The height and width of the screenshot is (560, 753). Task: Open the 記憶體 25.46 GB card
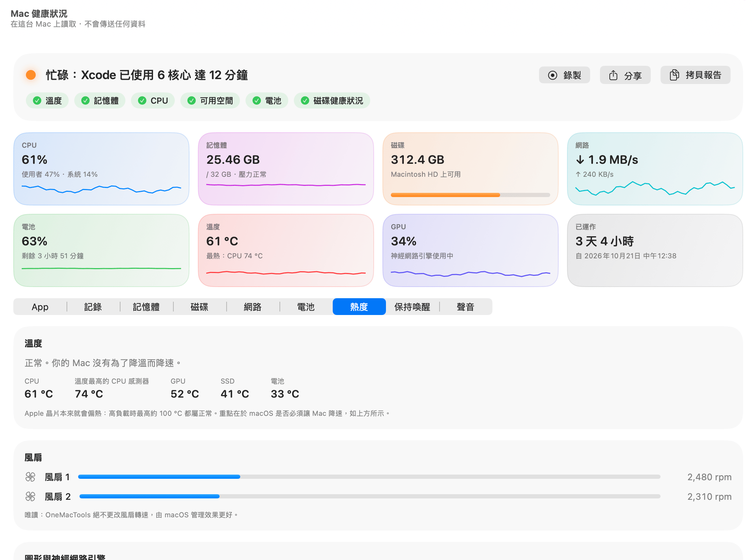tap(286, 169)
